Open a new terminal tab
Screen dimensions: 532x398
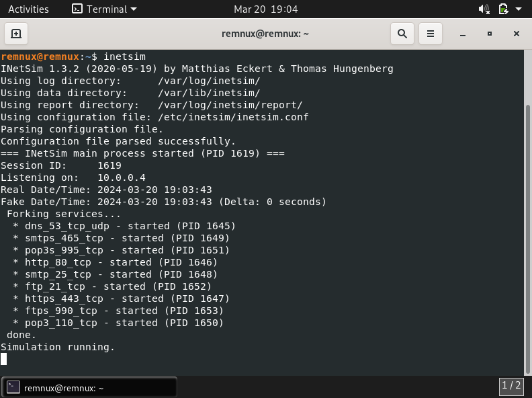pos(16,34)
